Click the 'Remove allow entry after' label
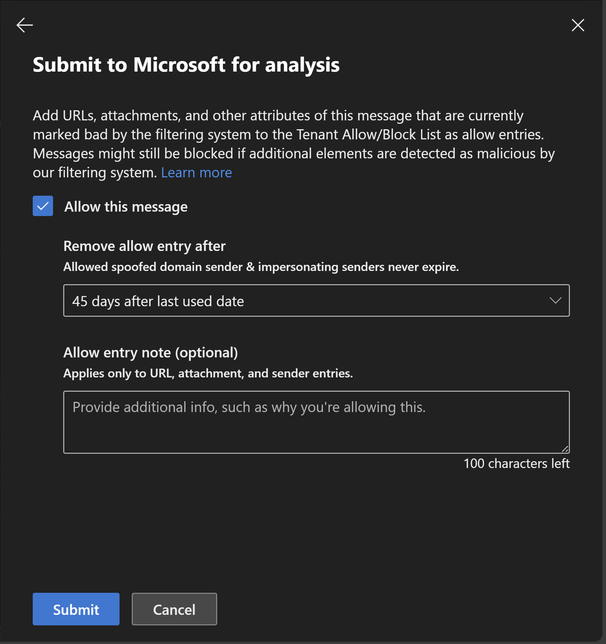Screen dimensions: 606x644 click(145, 246)
